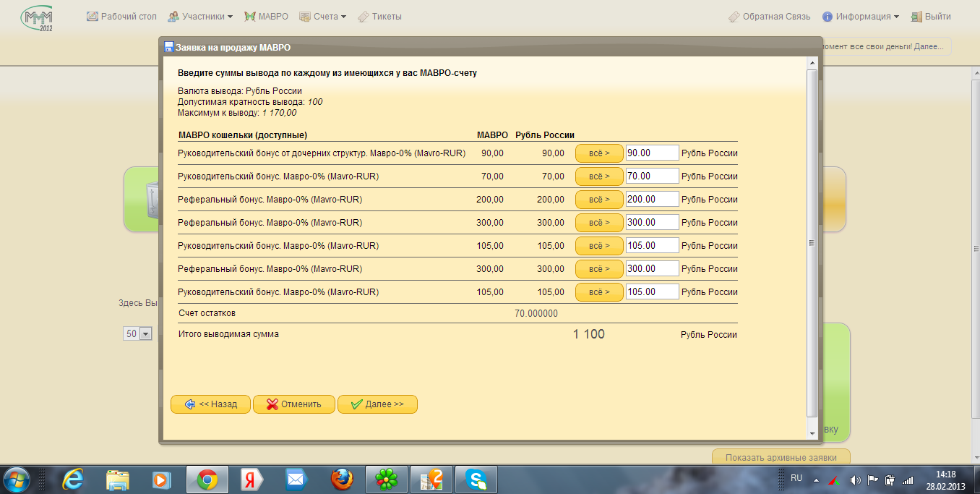Open the volume control in system tray
Image resolution: width=980 pixels, height=494 pixels.
click(x=856, y=480)
